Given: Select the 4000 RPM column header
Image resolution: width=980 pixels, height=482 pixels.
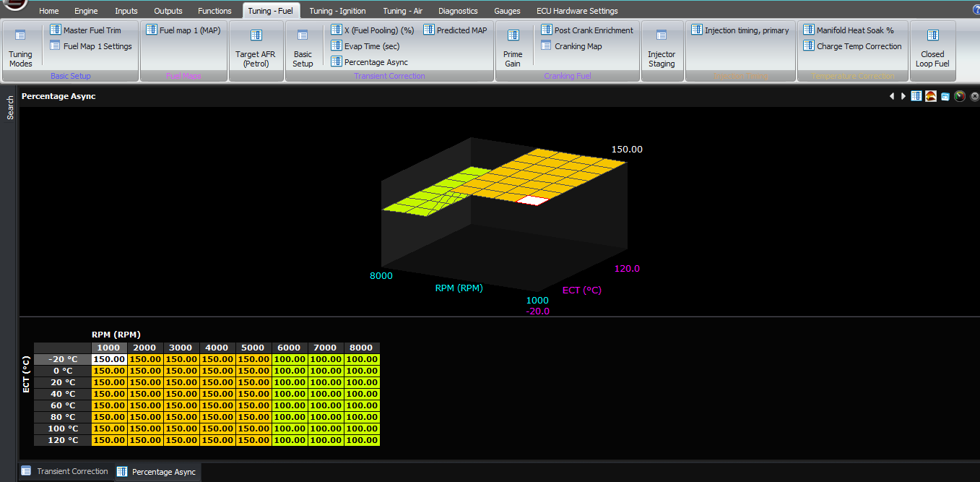Looking at the screenshot, I should tap(217, 348).
